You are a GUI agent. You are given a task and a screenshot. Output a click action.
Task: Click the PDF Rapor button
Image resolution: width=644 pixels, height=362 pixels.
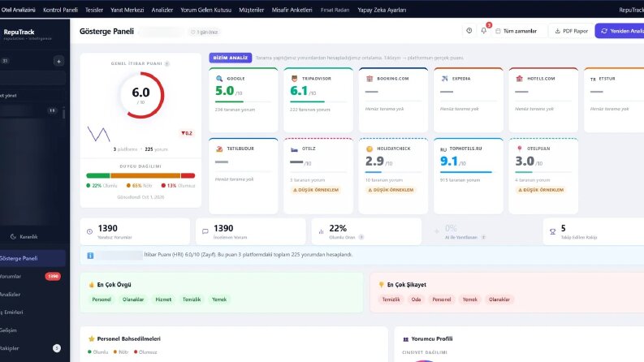tap(571, 31)
